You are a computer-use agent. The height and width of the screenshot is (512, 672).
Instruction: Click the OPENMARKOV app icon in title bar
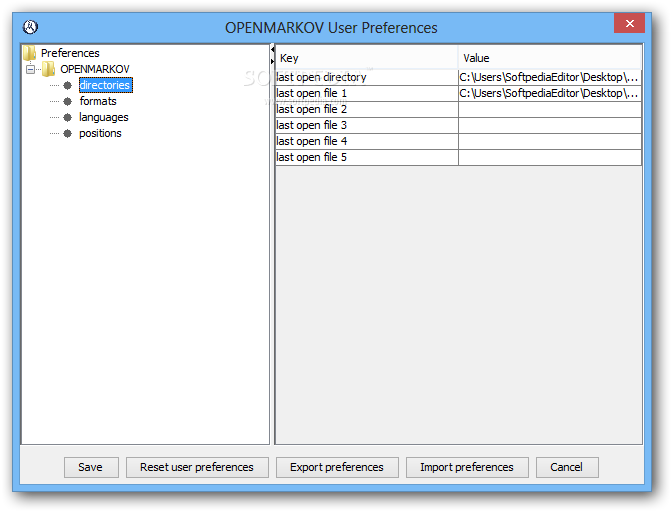point(30,27)
